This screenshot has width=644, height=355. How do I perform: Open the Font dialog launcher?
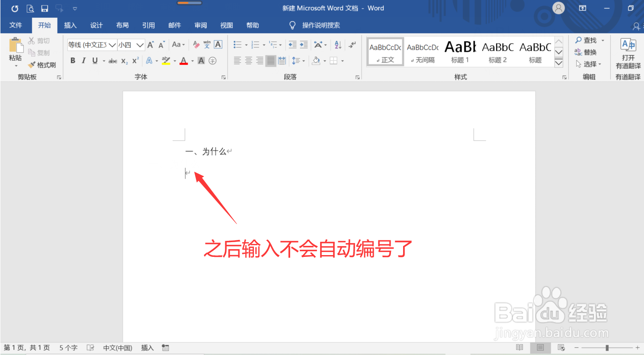[224, 77]
